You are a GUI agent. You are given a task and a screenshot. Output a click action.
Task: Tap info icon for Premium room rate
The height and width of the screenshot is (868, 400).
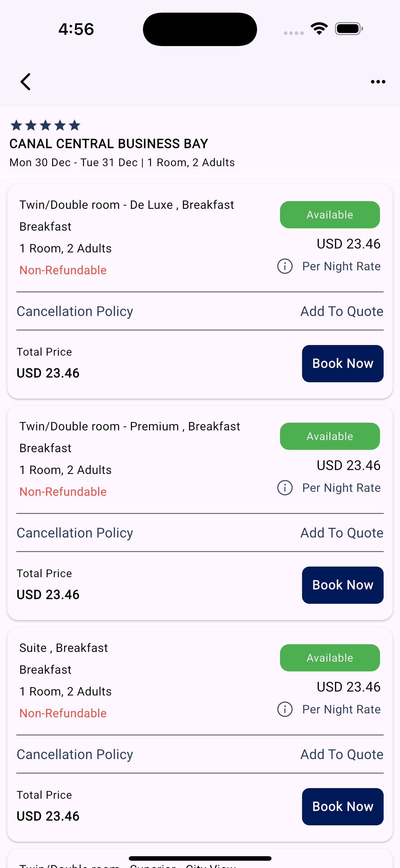pos(285,488)
